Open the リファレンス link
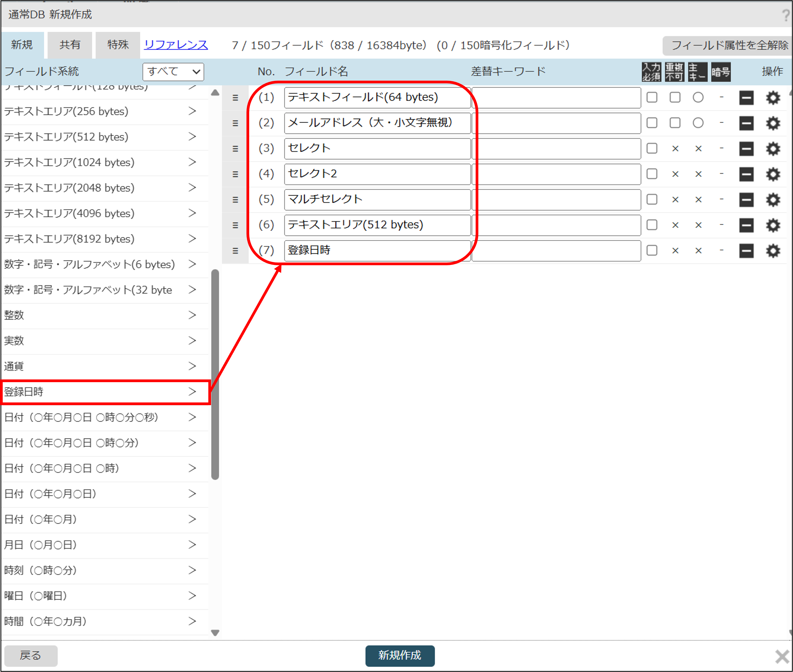Image resolution: width=793 pixels, height=672 pixels. [x=176, y=45]
